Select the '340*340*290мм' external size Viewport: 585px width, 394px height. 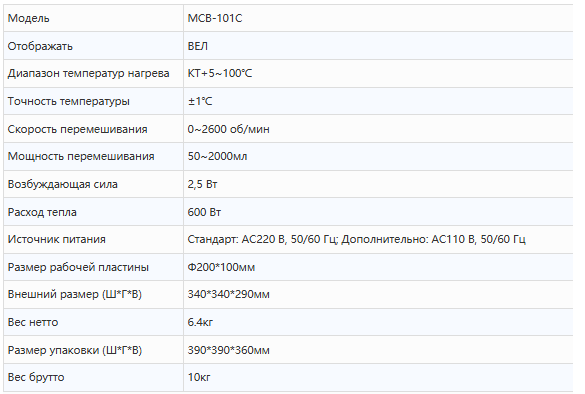(228, 294)
